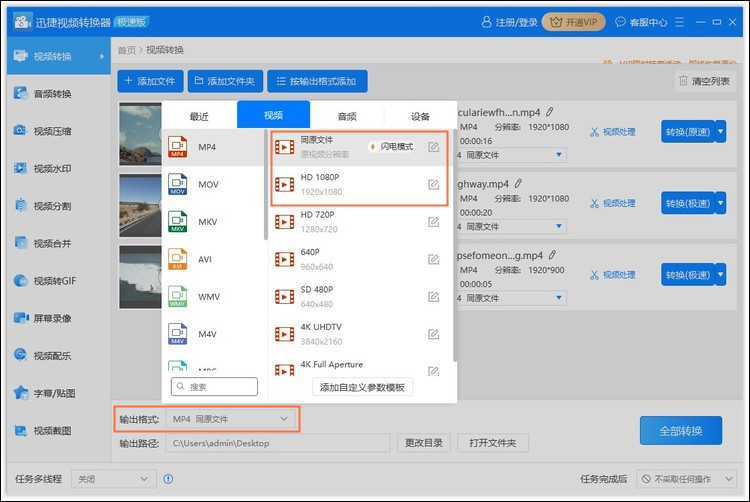
Task: Click the 添加文件 button
Action: pyautogui.click(x=150, y=81)
